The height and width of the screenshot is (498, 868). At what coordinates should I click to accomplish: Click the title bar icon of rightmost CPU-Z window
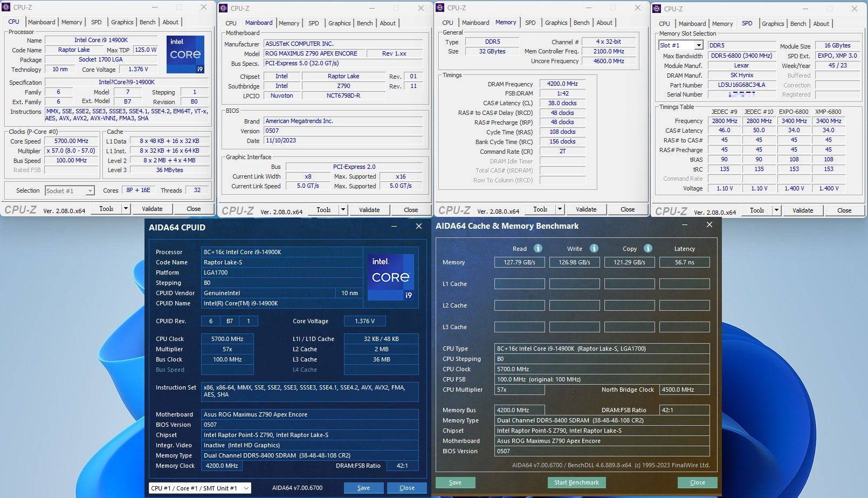[x=657, y=9]
